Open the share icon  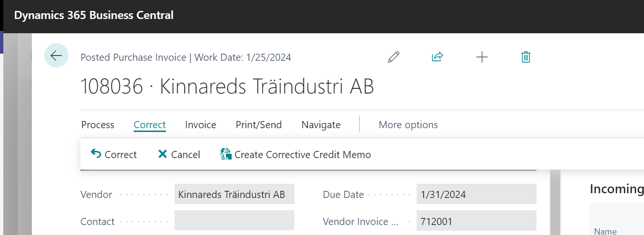point(437,57)
